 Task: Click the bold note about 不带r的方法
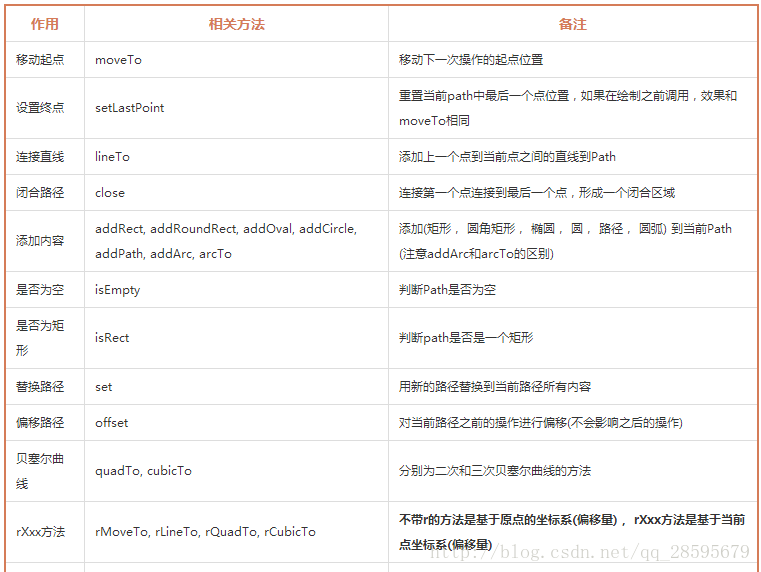click(x=572, y=532)
